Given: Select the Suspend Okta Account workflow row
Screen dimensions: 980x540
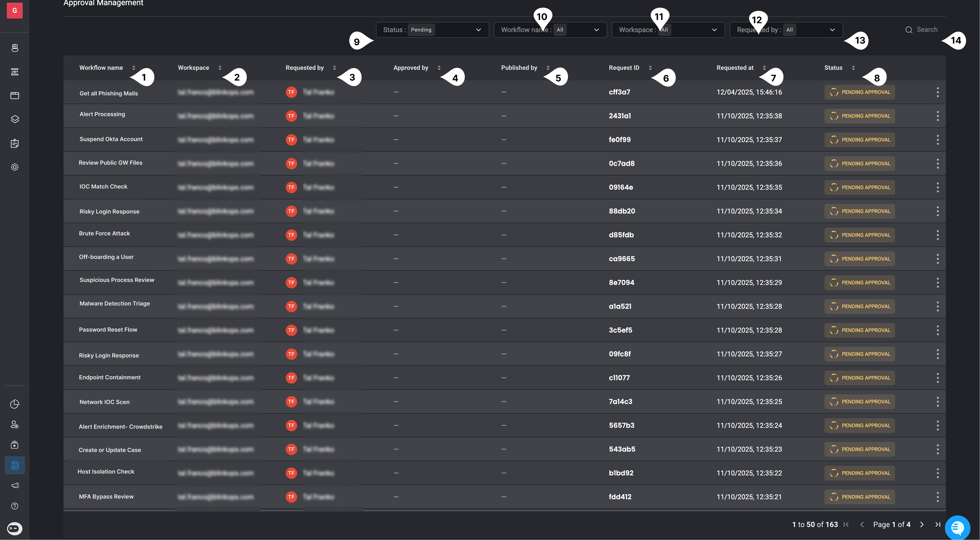Looking at the screenshot, I should pyautogui.click(x=111, y=139).
